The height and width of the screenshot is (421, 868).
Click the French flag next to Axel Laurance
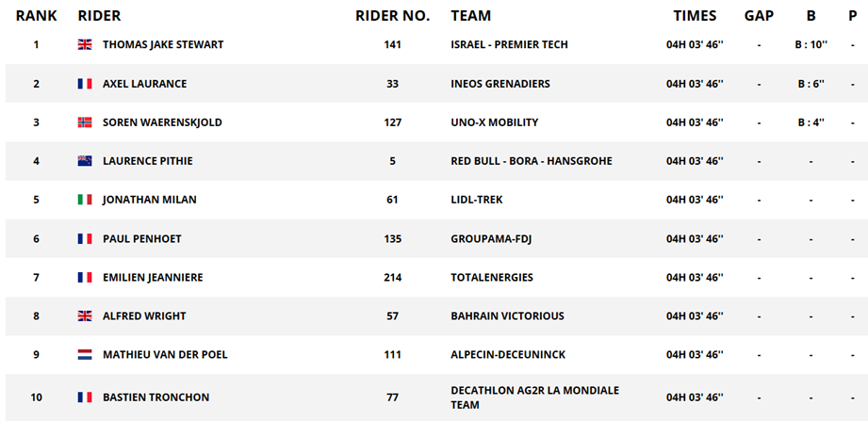85,84
